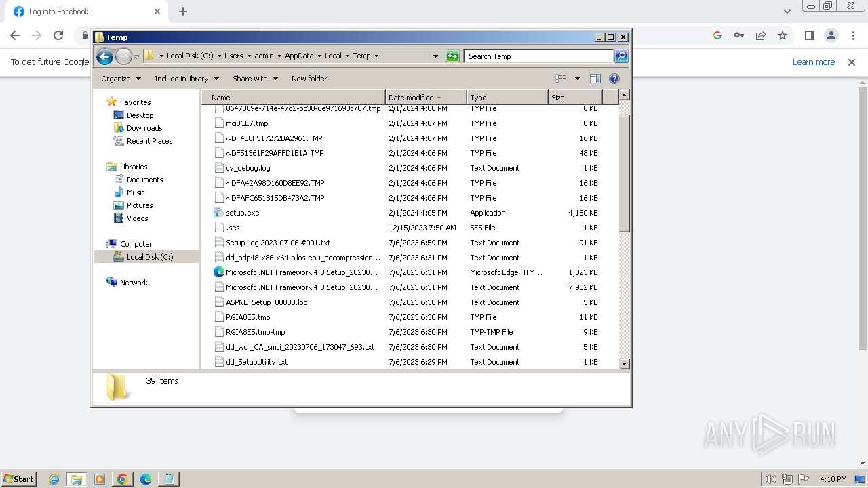Open the Chrome profile avatar
This screenshot has width=868, height=488.
pos(831,35)
